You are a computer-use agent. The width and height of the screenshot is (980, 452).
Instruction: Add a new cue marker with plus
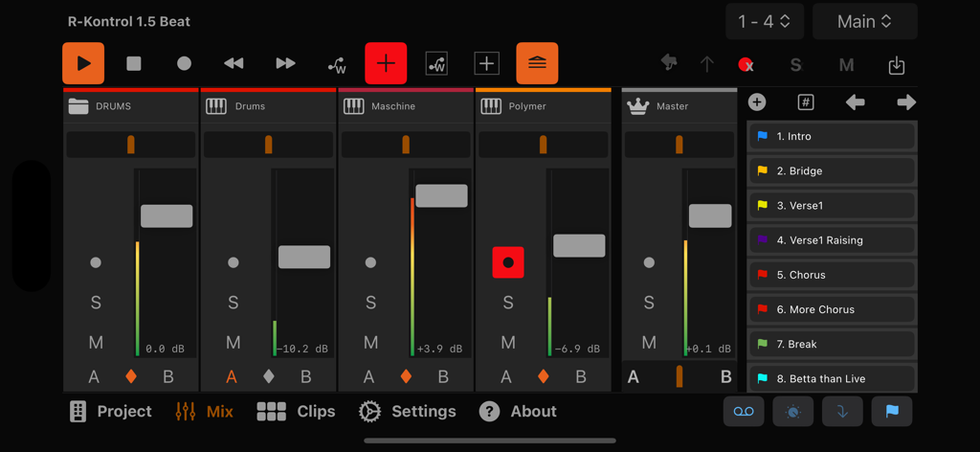click(757, 102)
